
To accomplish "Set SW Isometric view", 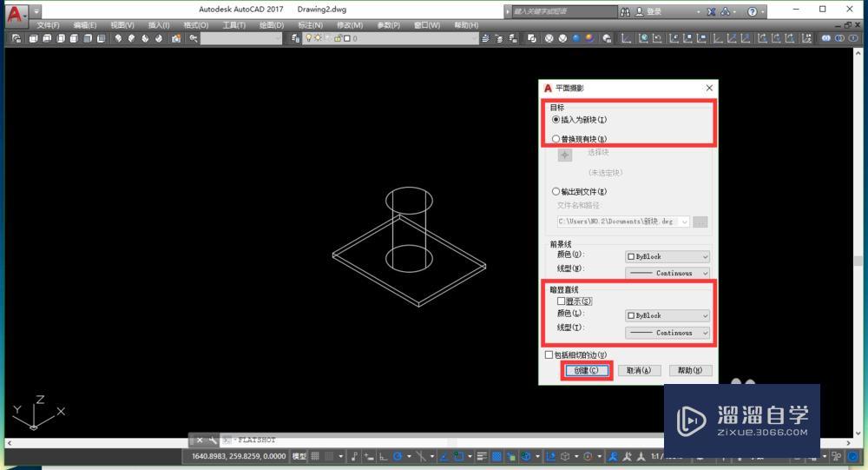I will click(118, 39).
